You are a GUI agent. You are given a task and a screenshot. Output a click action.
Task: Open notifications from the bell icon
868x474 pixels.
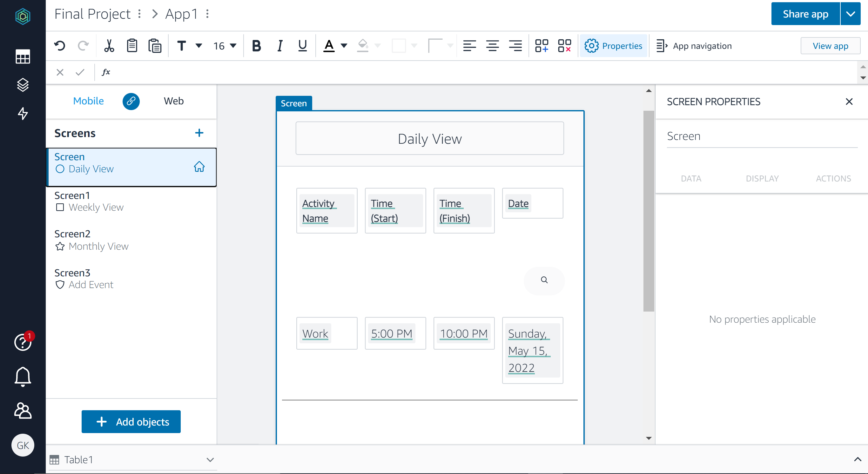[x=23, y=377]
